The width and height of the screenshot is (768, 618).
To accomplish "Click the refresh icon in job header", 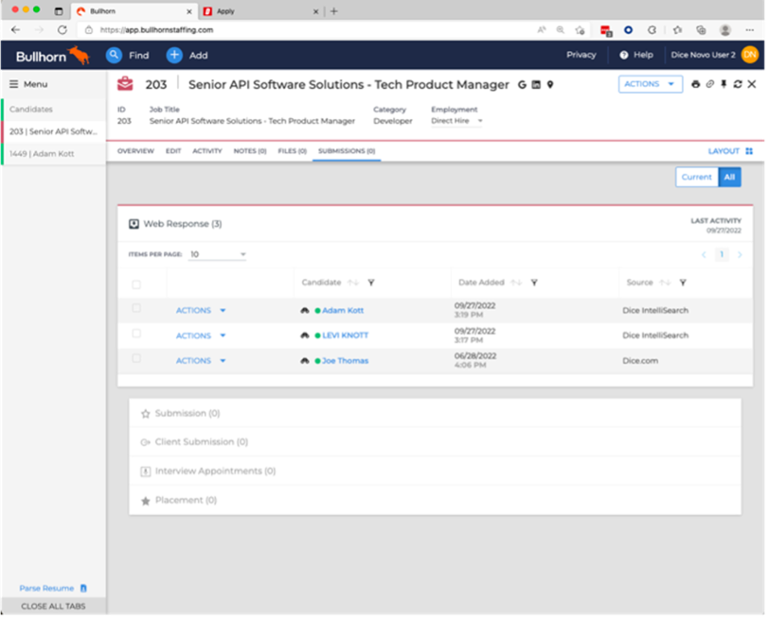I will coord(737,85).
